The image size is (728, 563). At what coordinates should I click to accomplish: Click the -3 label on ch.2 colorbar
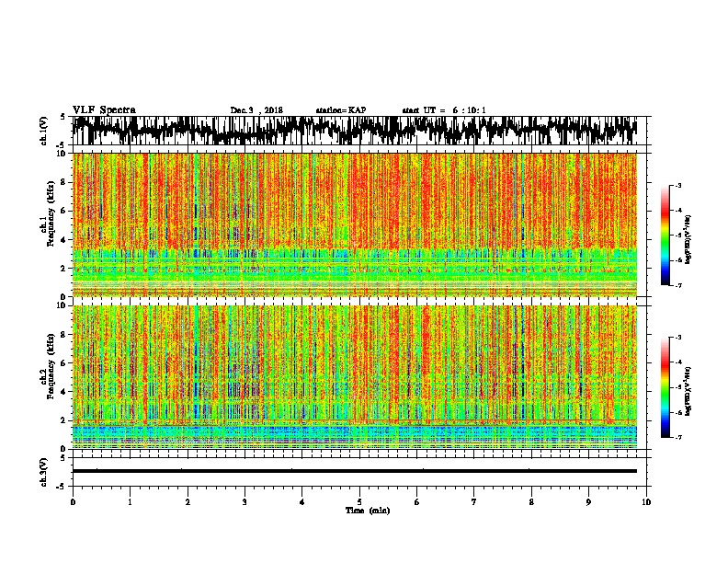point(678,338)
